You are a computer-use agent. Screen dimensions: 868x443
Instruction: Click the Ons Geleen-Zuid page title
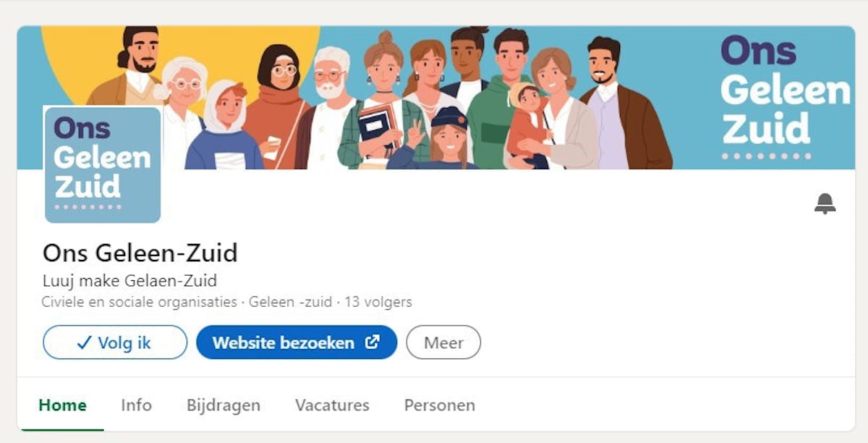pos(140,253)
